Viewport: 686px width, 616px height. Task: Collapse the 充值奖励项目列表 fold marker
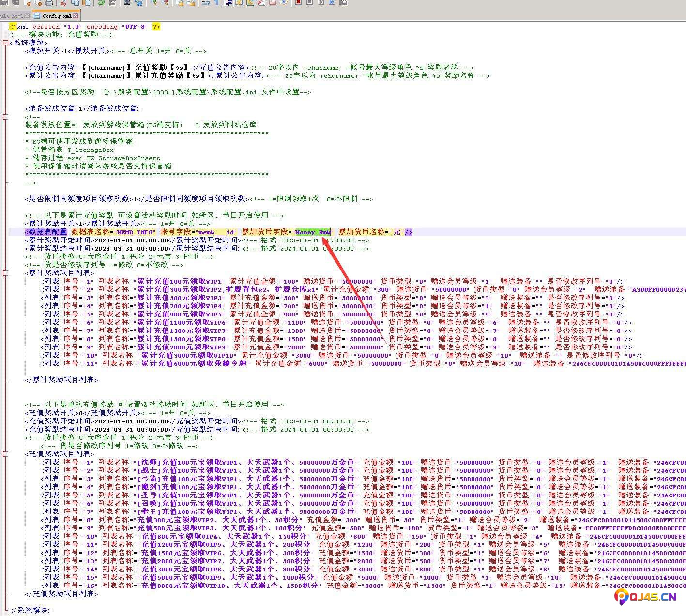coord(5,454)
